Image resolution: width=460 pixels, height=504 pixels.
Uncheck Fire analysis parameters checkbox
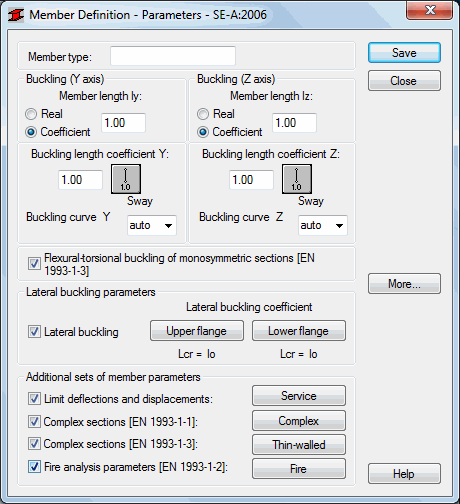(x=34, y=466)
